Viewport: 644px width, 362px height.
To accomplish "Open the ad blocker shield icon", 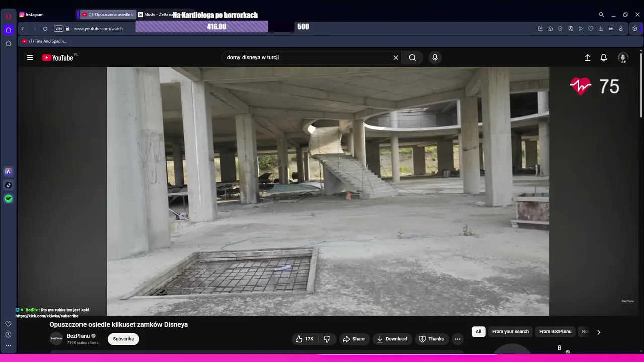I will [x=560, y=29].
